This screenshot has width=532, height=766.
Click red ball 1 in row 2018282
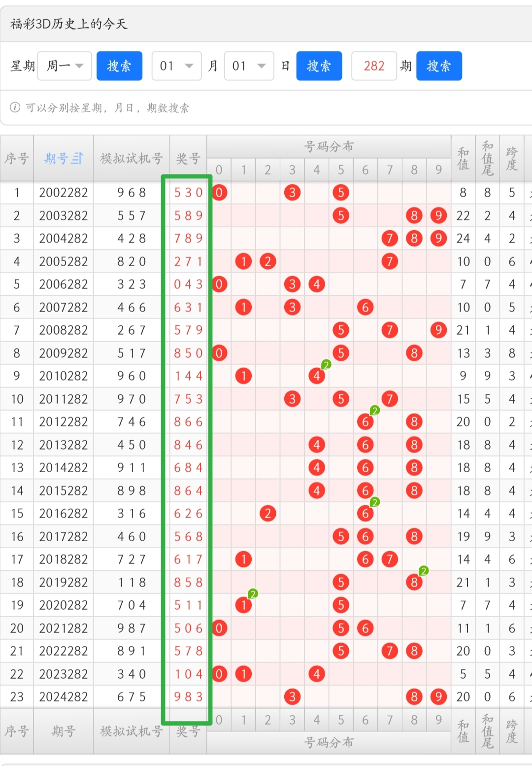tap(243, 559)
